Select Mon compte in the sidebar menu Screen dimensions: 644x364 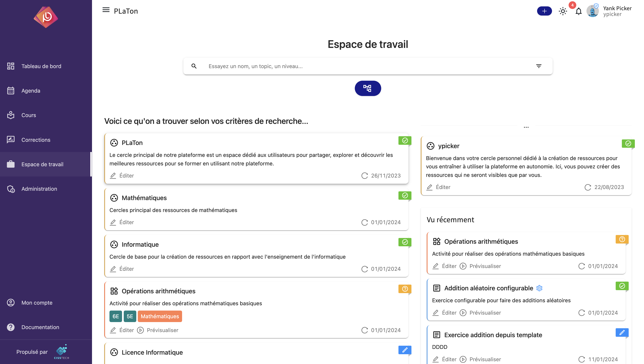click(37, 302)
